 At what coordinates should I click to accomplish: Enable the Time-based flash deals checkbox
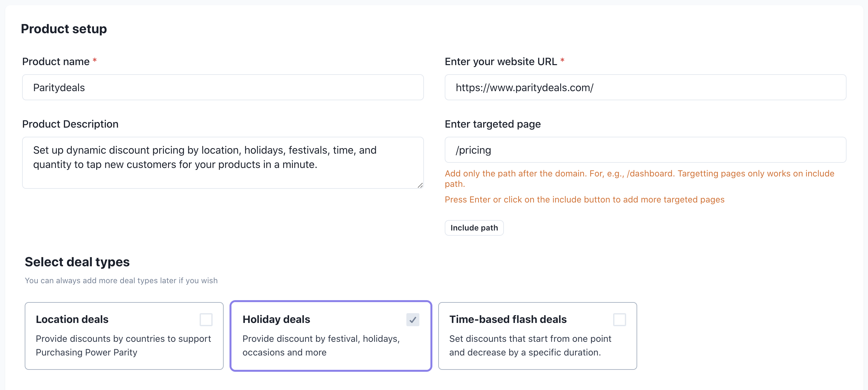coord(619,319)
